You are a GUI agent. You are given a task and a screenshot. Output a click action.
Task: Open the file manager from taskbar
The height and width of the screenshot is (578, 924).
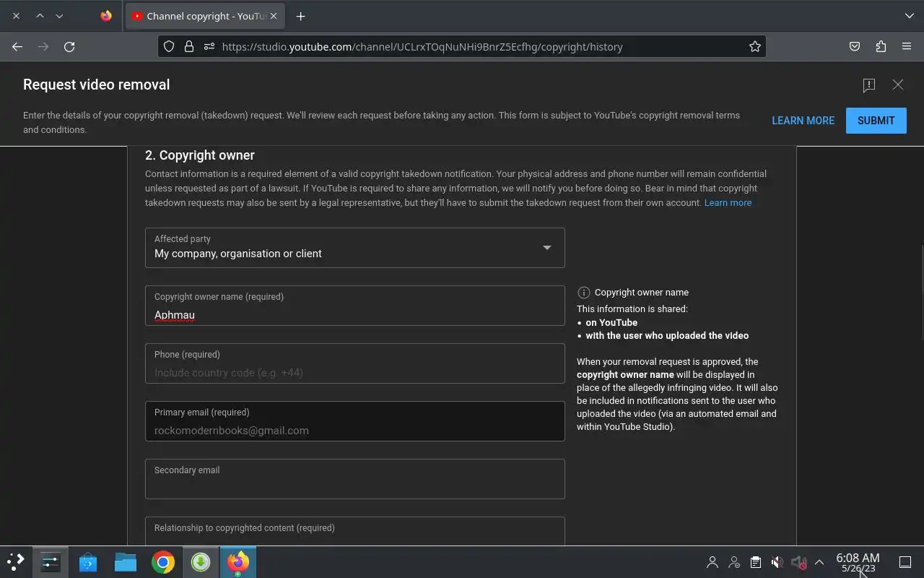click(126, 562)
